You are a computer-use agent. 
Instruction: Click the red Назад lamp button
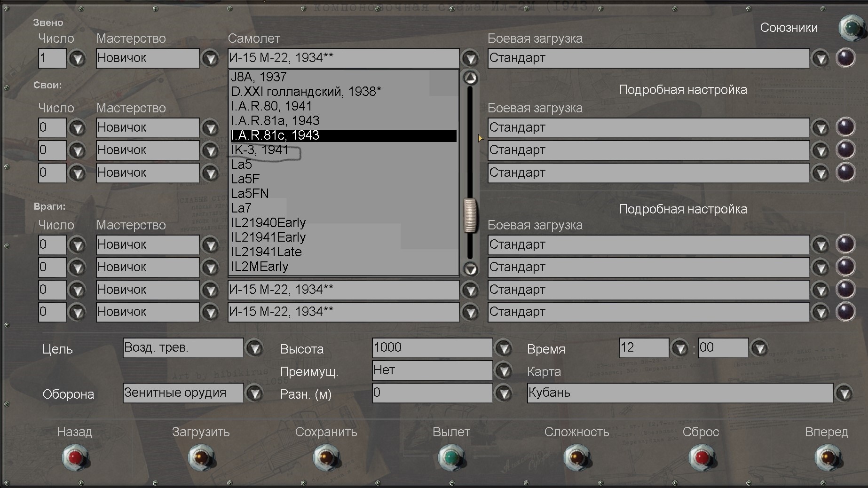pyautogui.click(x=76, y=457)
